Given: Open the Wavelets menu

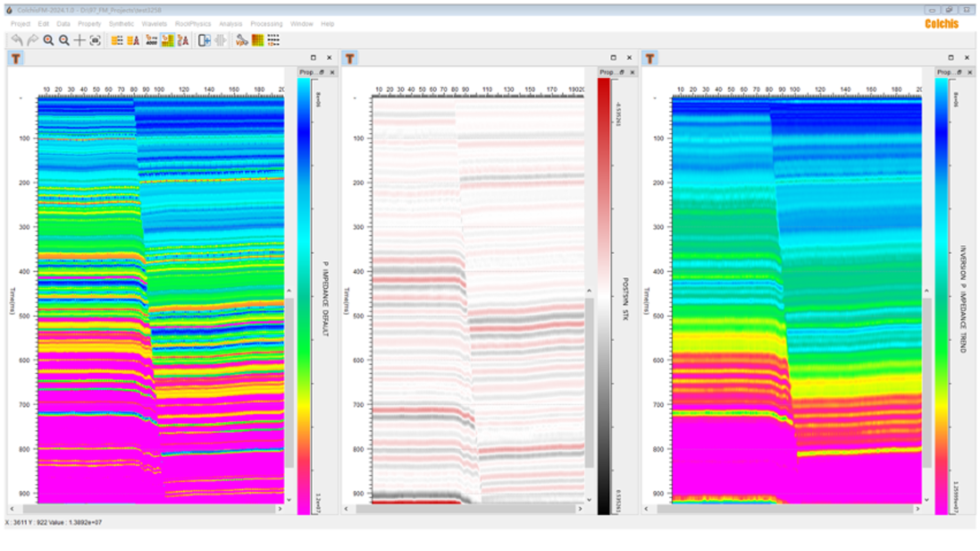Looking at the screenshot, I should pyautogui.click(x=154, y=24).
